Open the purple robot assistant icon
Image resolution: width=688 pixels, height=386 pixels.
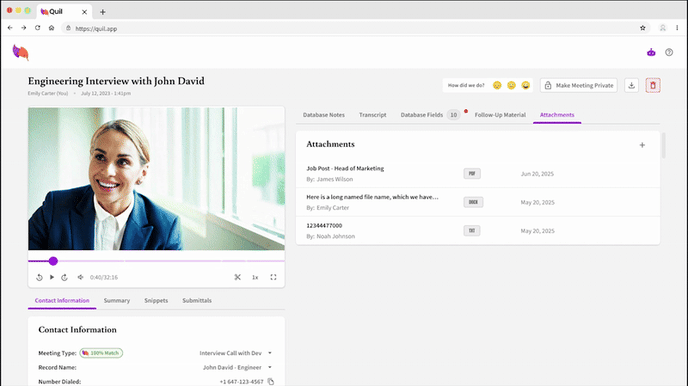[651, 53]
